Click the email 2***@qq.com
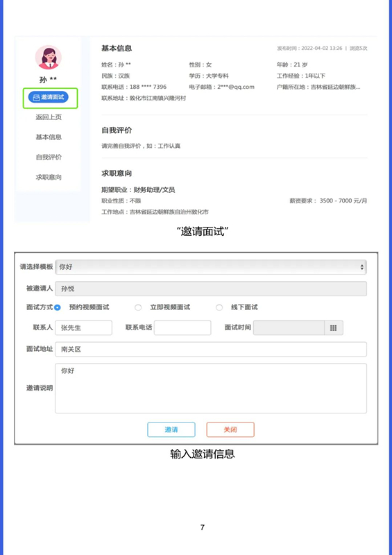Screen dimensions: 392x555 (236, 87)
